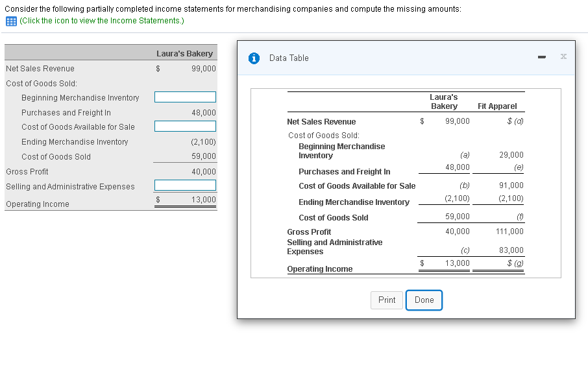Viewport: 588px width, 369px height.
Task: Click the Ending Merchandise Inventory label in answer table
Action: 75,142
